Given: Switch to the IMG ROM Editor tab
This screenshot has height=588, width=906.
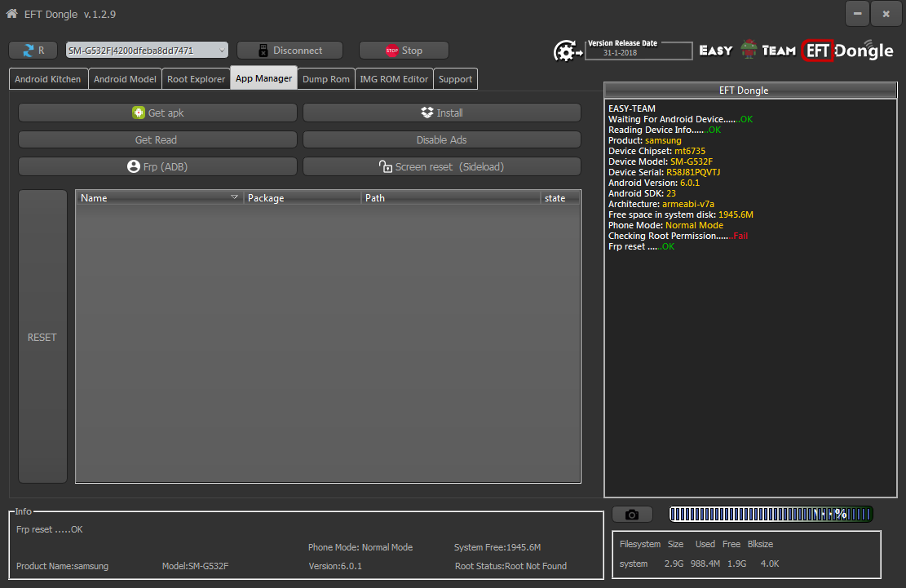Looking at the screenshot, I should click(x=394, y=79).
